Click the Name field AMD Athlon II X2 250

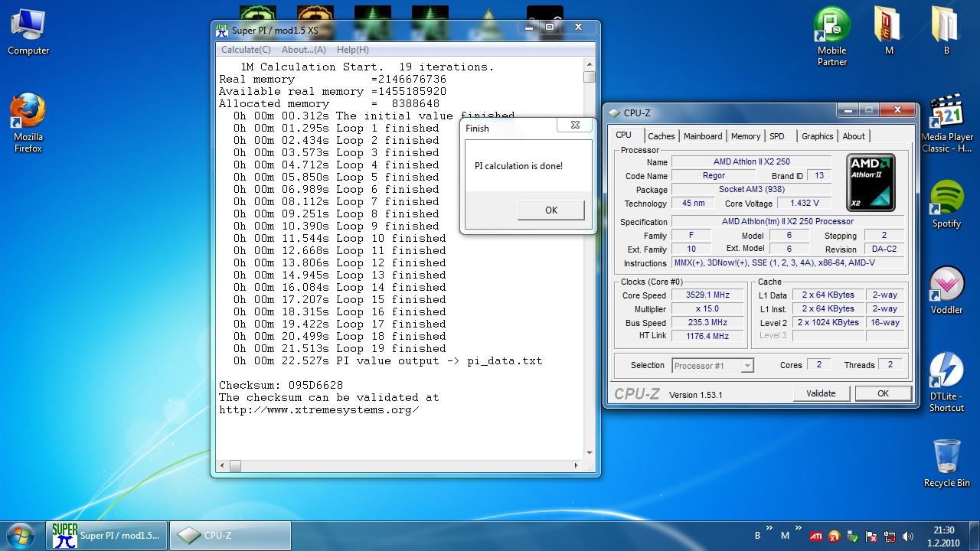751,162
